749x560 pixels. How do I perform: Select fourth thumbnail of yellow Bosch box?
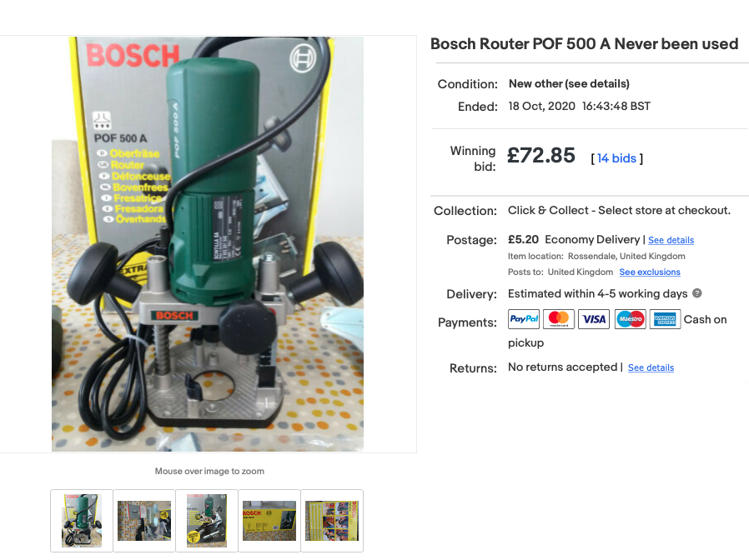coord(269,521)
